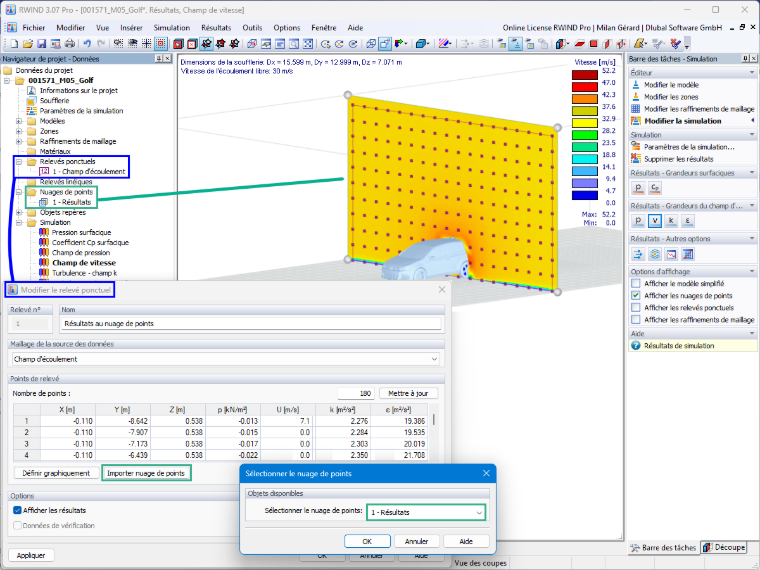Click the Print toolbar icon
This screenshot has height=570, width=760.
coord(70,44)
